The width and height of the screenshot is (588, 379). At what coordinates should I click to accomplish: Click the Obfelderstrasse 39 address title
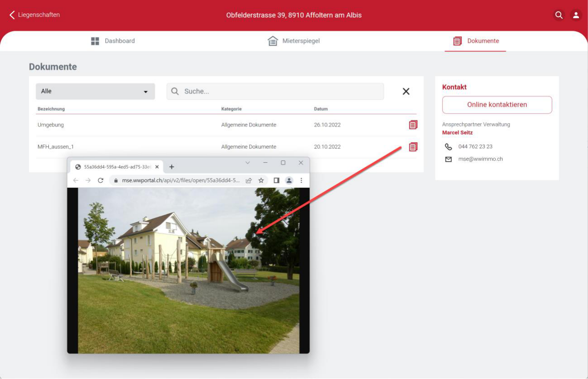[294, 15]
